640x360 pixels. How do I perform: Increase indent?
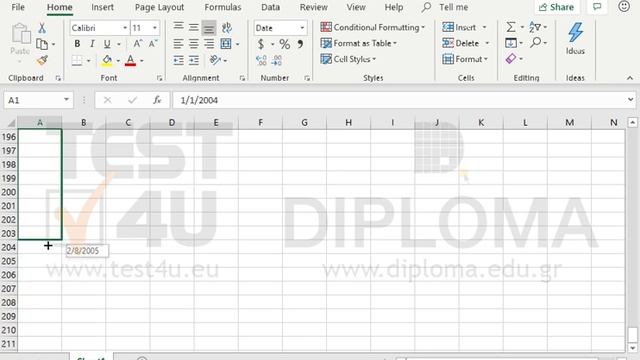pyautogui.click(x=193, y=60)
